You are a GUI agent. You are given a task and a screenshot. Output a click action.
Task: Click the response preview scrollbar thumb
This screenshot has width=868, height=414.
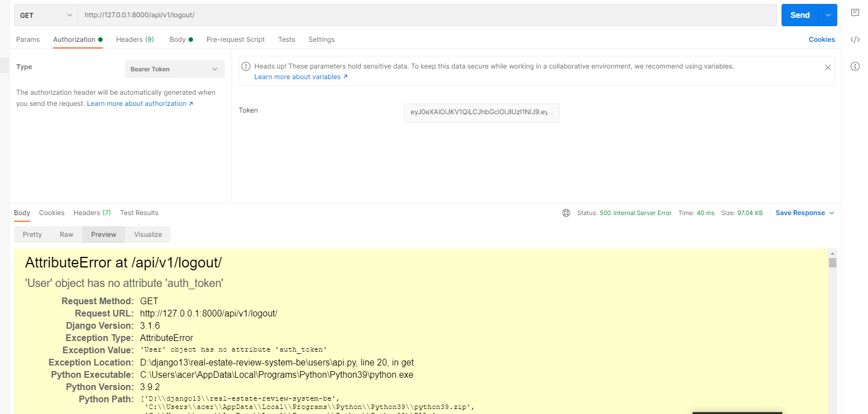coord(832,262)
